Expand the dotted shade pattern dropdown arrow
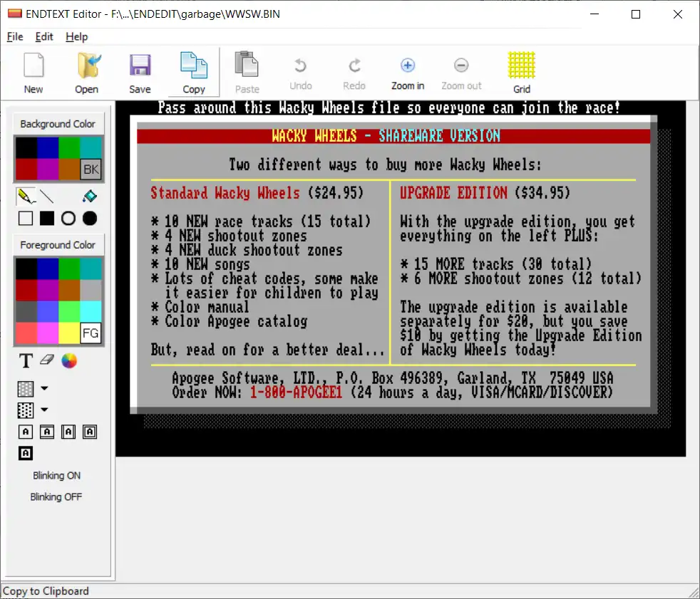The image size is (700, 599). (44, 410)
